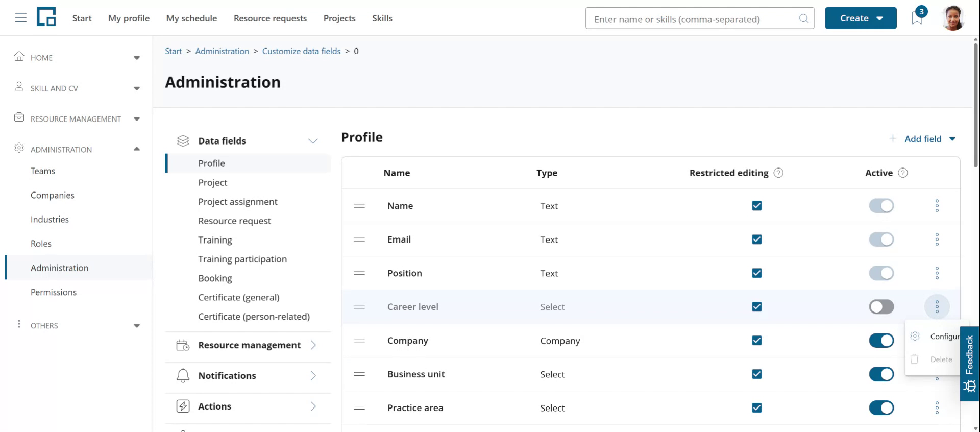
Task: Click the search magnifier icon
Action: click(804, 19)
